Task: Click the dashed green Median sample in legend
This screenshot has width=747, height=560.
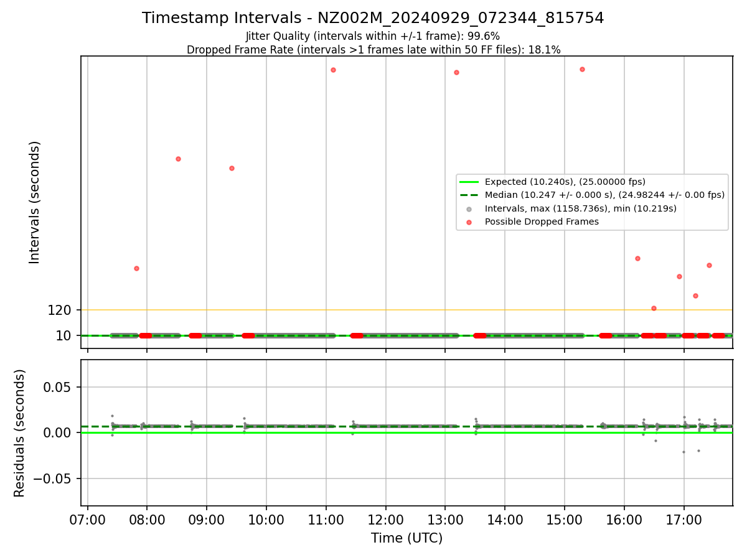Action: click(469, 195)
